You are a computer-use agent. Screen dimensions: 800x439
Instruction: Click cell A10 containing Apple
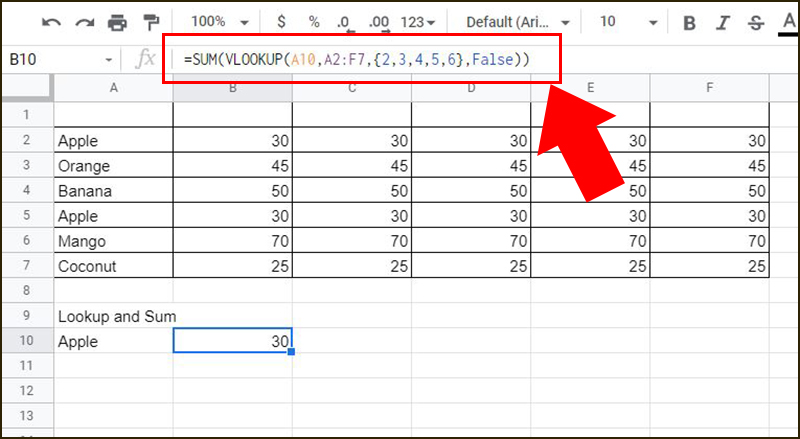tap(114, 341)
